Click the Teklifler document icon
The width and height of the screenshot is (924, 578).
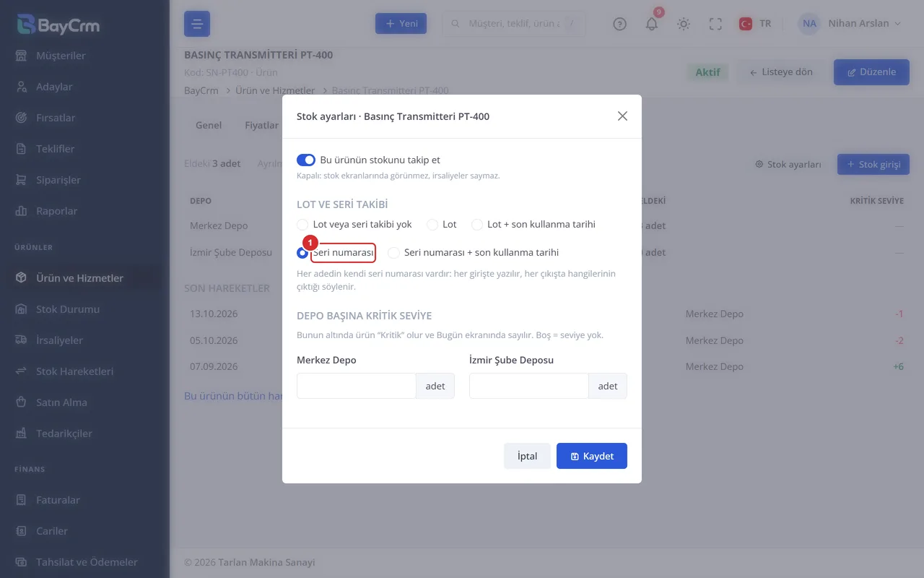coord(22,149)
